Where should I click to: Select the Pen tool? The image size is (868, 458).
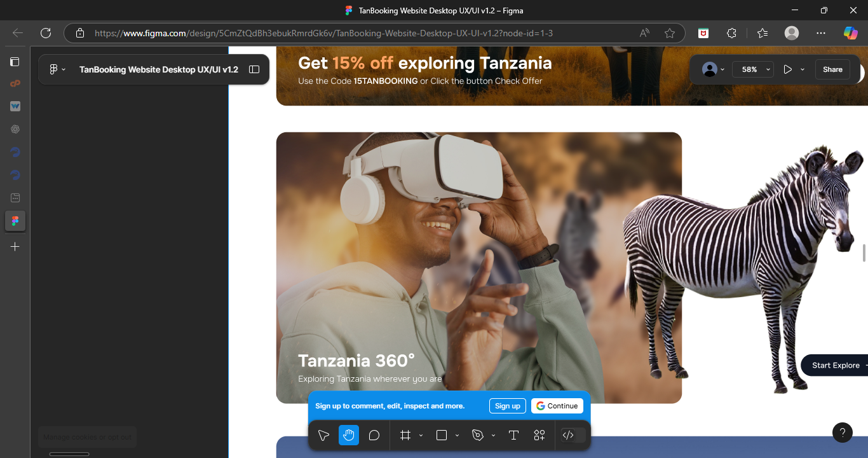pos(478,435)
